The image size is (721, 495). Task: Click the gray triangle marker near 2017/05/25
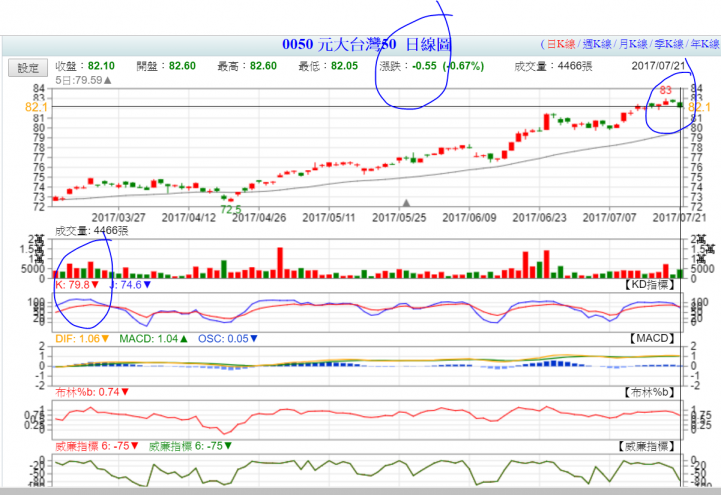406,203
